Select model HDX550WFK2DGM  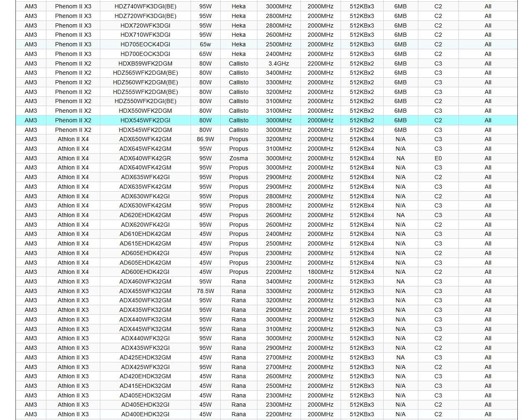click(x=145, y=111)
